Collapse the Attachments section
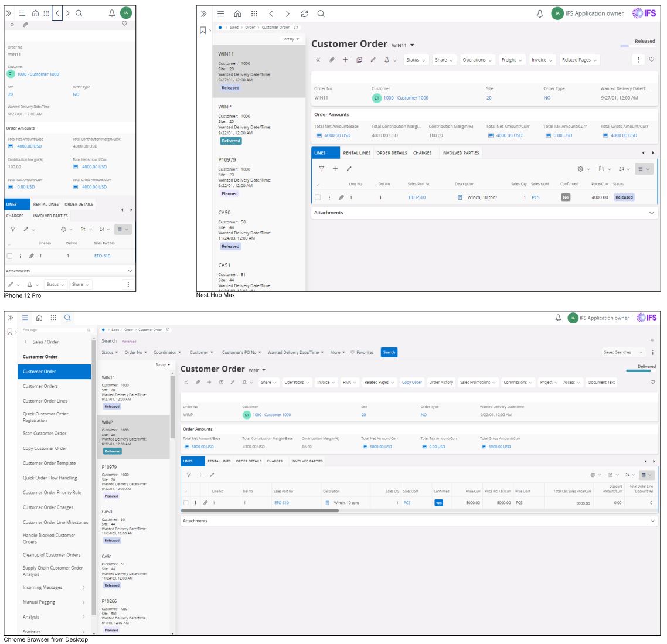 pos(652,213)
